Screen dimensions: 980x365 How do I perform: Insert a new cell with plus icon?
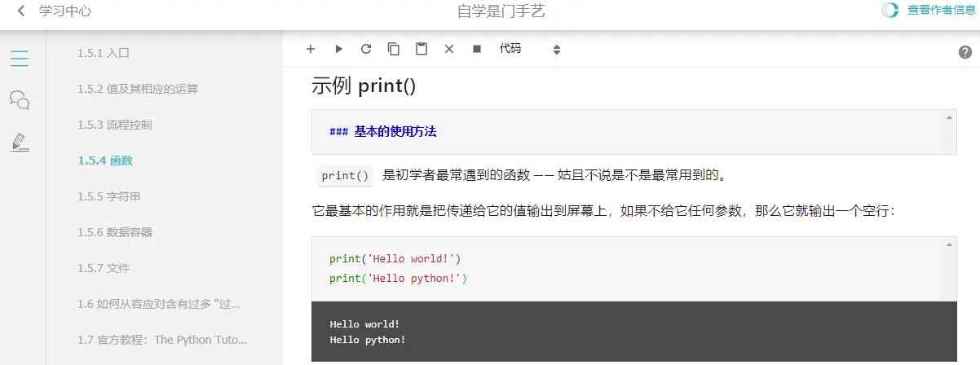[311, 49]
